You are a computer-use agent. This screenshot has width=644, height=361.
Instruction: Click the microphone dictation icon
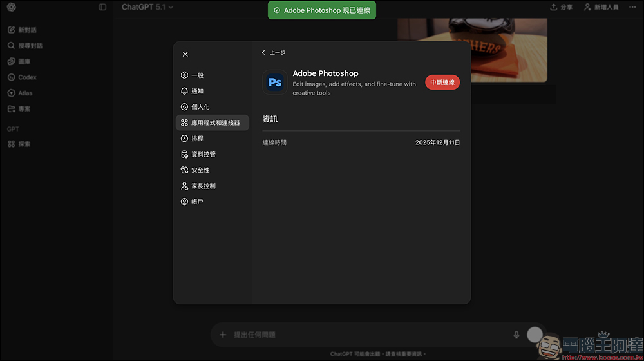pos(516,335)
